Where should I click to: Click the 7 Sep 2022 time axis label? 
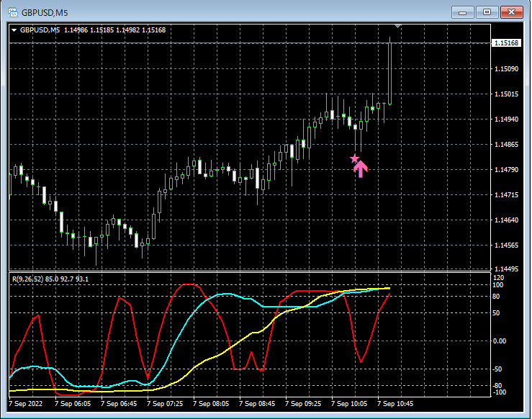(26, 404)
